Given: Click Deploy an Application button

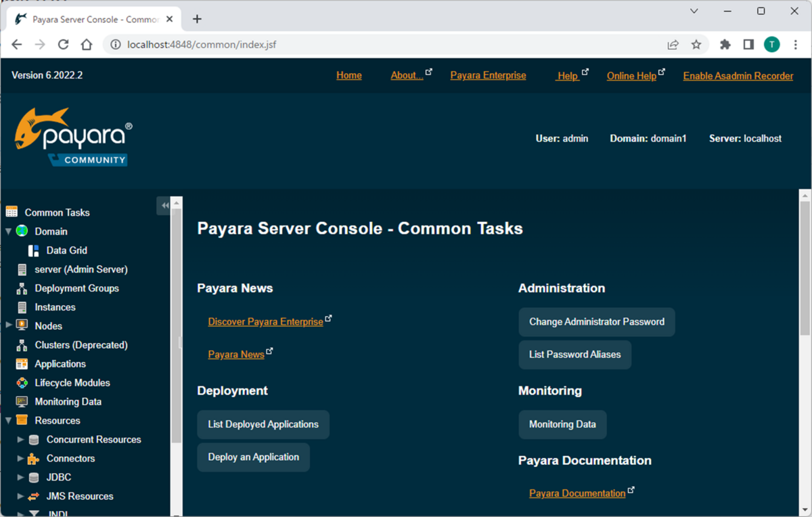Looking at the screenshot, I should pos(254,457).
